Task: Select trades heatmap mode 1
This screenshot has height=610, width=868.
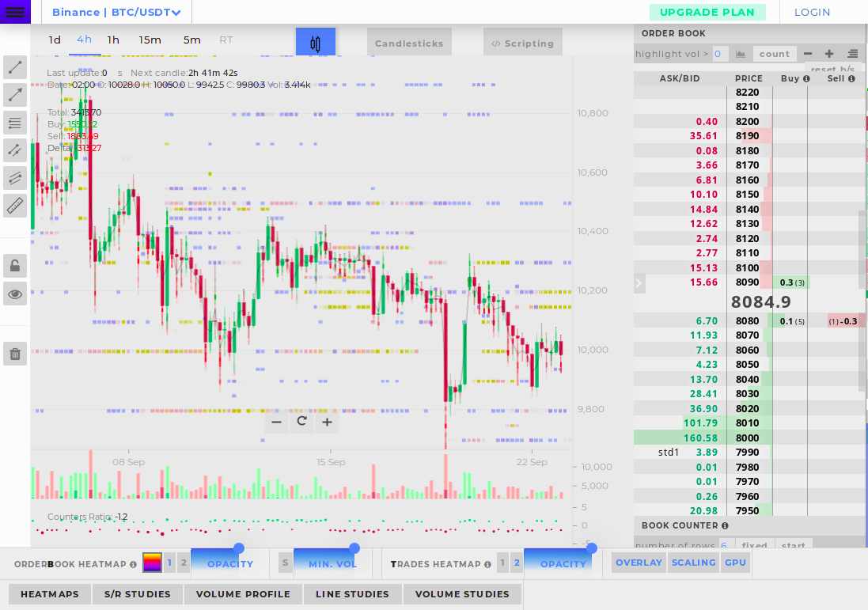Action: [502, 563]
